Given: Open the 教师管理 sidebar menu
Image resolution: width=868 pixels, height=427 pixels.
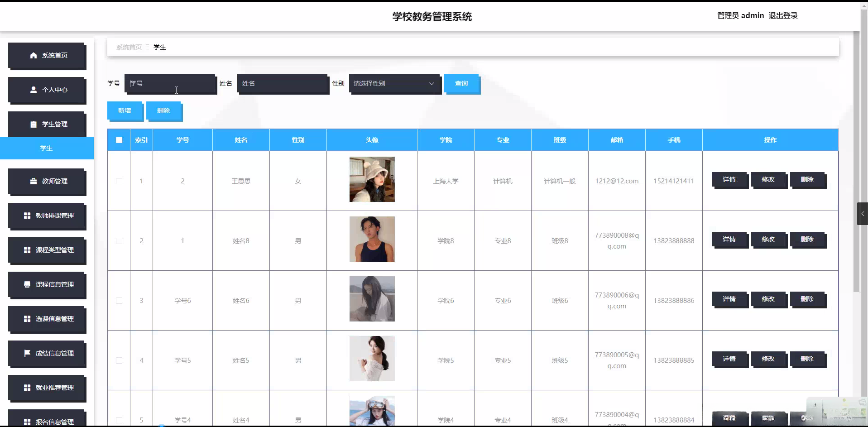Looking at the screenshot, I should point(47,181).
